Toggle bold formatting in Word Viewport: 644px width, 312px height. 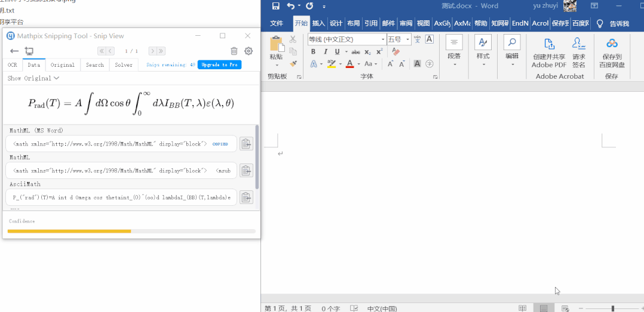(313, 52)
